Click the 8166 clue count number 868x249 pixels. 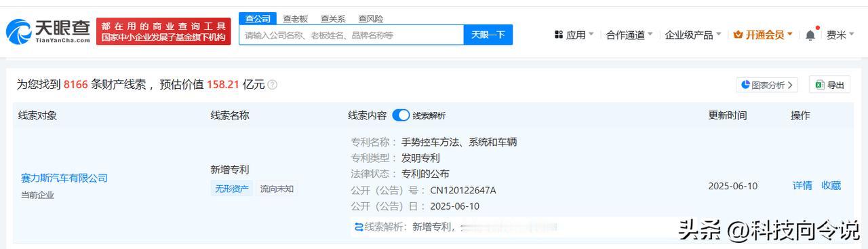[75, 85]
